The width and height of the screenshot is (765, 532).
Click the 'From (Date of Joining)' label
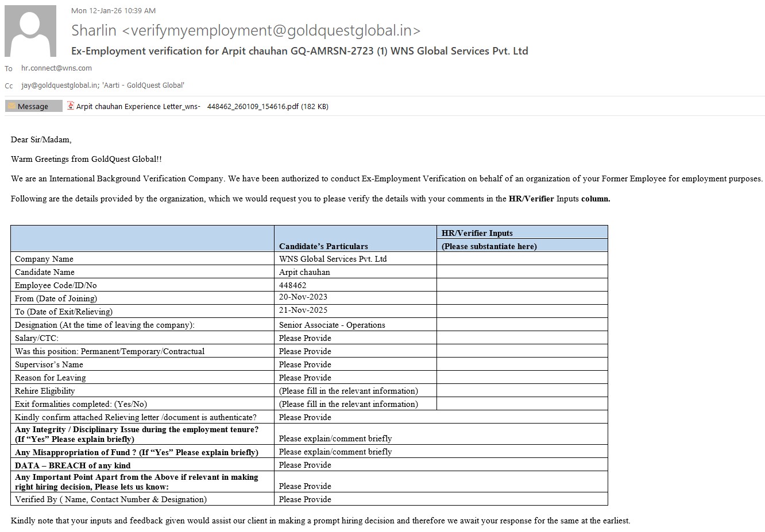click(56, 298)
